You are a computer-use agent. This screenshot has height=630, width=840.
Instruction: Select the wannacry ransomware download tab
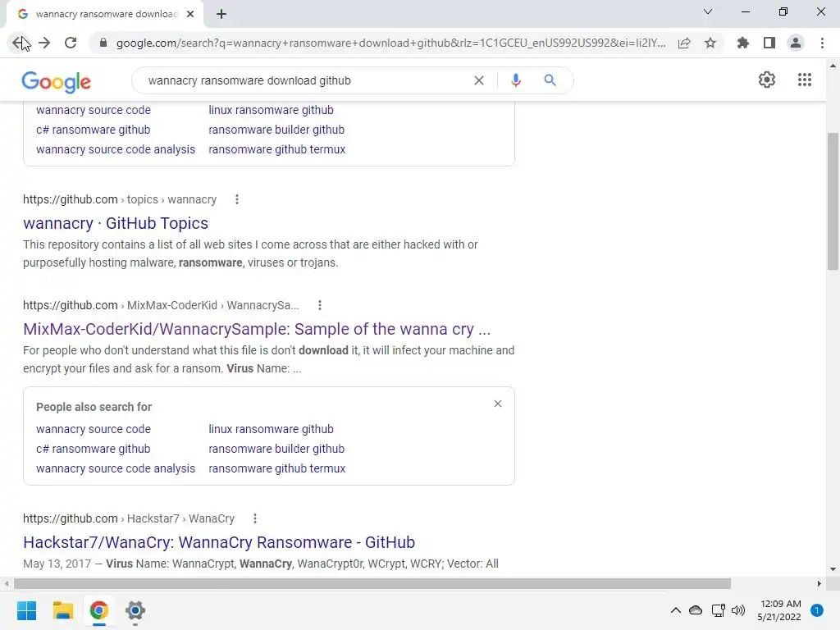106,14
